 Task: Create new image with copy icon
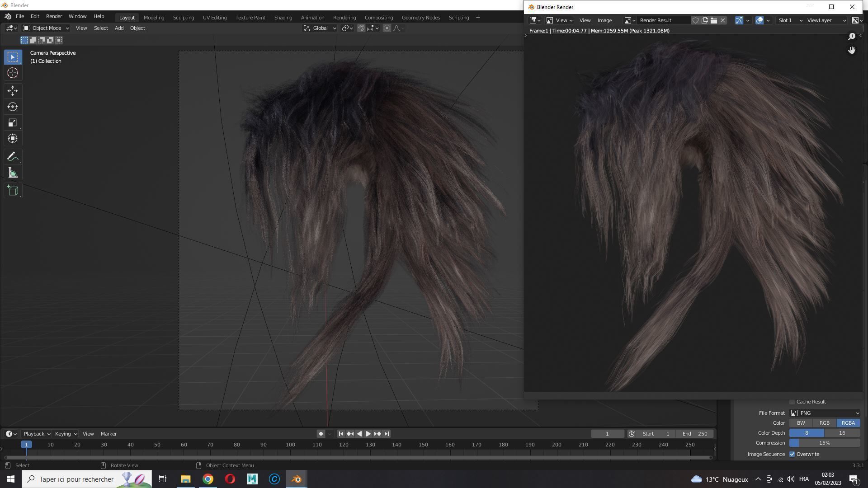click(704, 20)
